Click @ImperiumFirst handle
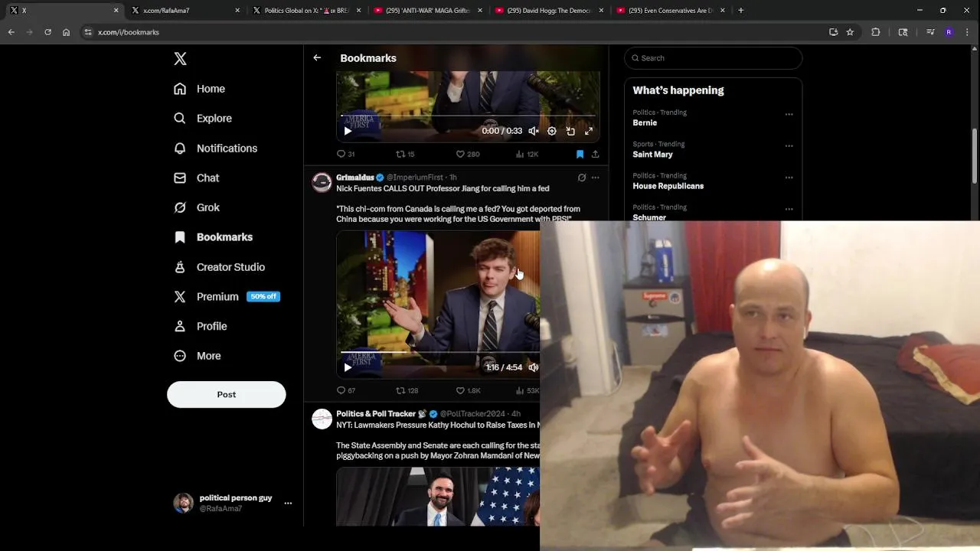The width and height of the screenshot is (980, 551). click(415, 178)
